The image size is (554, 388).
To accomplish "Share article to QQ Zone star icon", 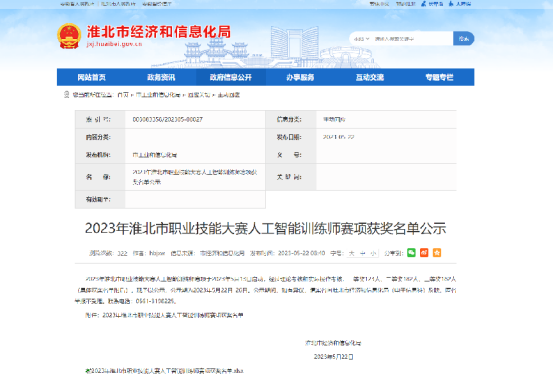I will point(437,253).
